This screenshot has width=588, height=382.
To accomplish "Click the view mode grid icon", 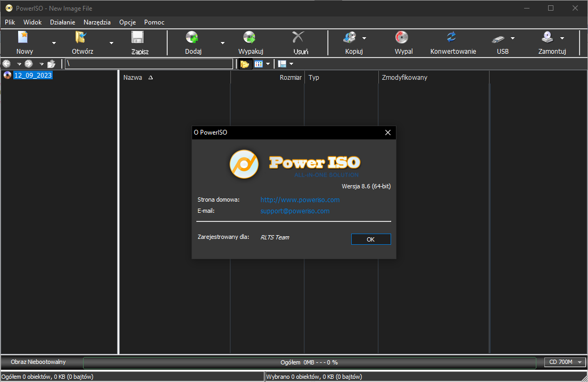I will [x=259, y=64].
